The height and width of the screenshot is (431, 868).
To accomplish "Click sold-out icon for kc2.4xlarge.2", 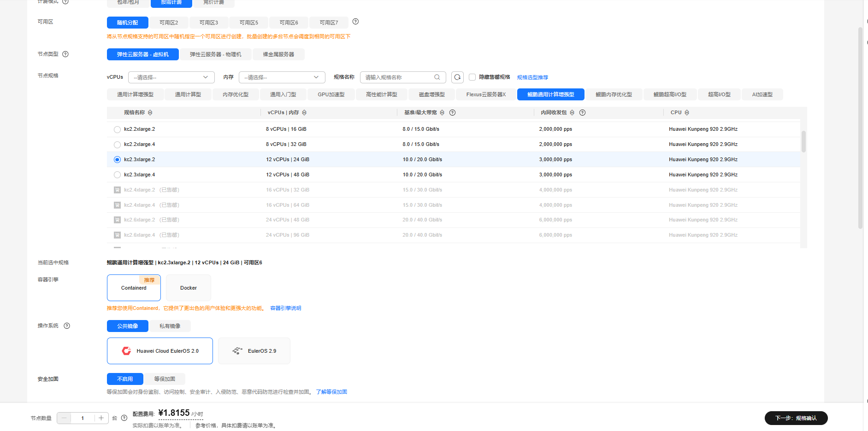I will click(x=117, y=190).
